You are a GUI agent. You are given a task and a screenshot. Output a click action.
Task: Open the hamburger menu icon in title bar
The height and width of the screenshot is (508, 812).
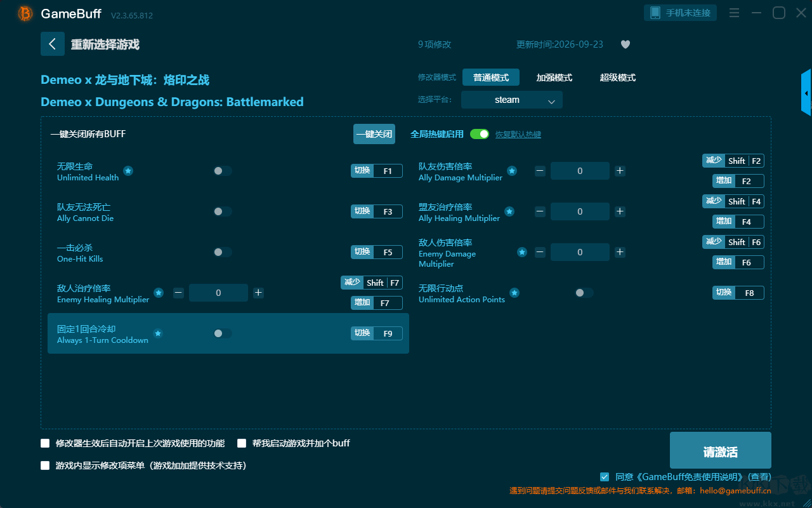coord(734,13)
